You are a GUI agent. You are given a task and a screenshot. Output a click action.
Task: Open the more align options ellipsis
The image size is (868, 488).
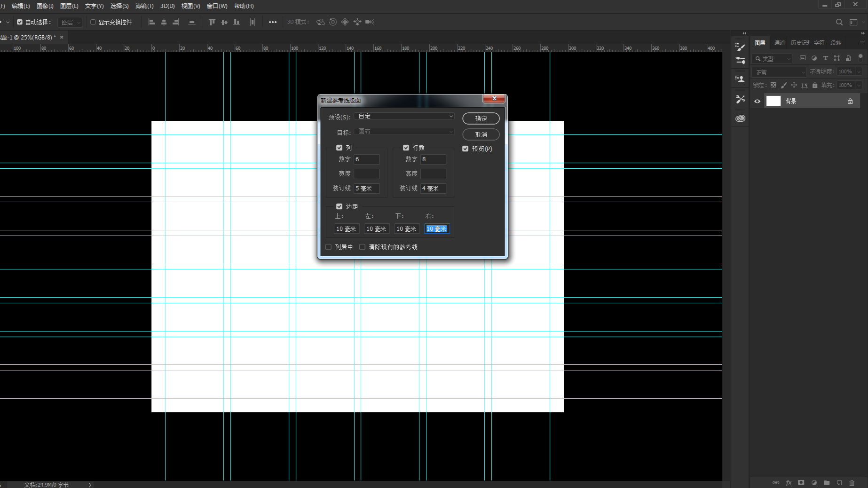[273, 22]
